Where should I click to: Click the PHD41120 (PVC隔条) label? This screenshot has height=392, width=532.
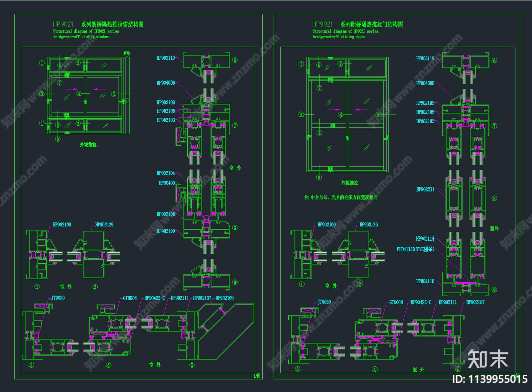click(x=415, y=249)
